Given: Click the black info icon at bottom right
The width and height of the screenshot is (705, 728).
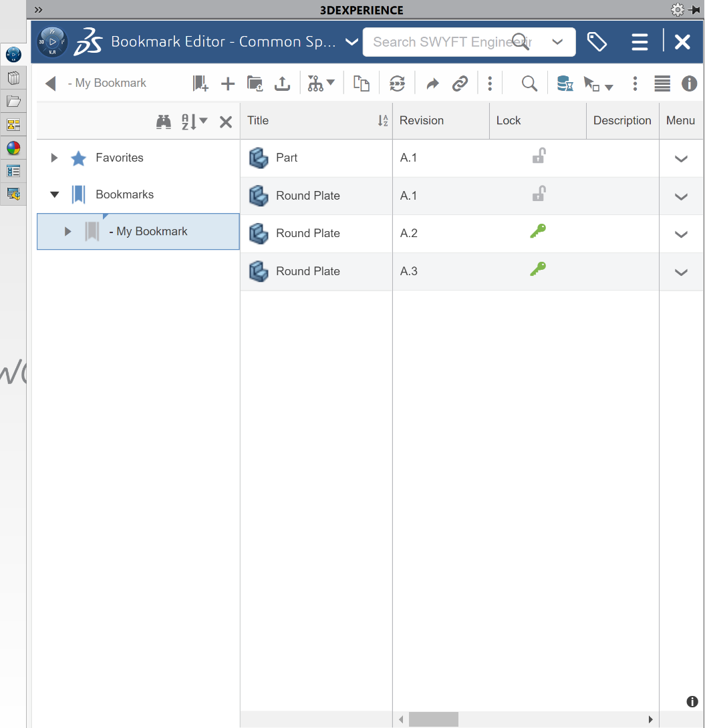Looking at the screenshot, I should 692,701.
